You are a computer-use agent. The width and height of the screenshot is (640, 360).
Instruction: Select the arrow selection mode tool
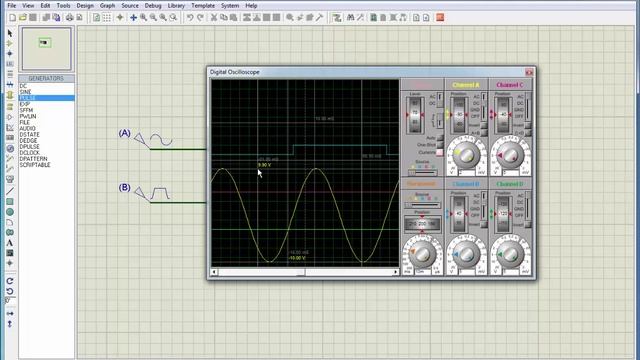[10, 33]
